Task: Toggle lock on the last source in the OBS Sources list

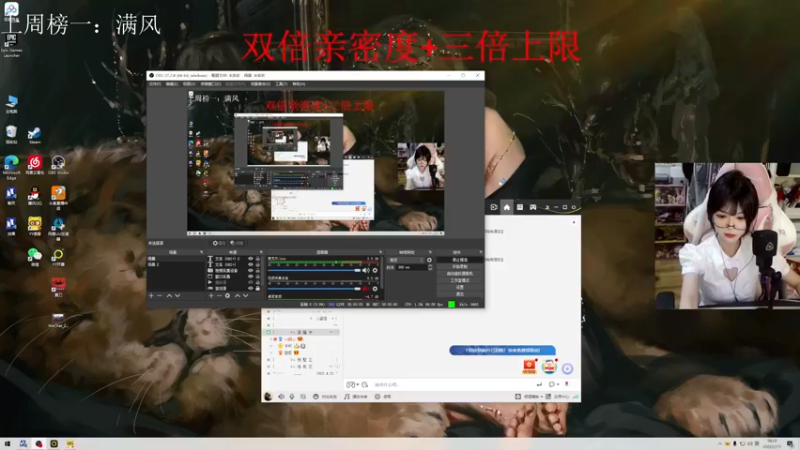Action: tap(258, 288)
